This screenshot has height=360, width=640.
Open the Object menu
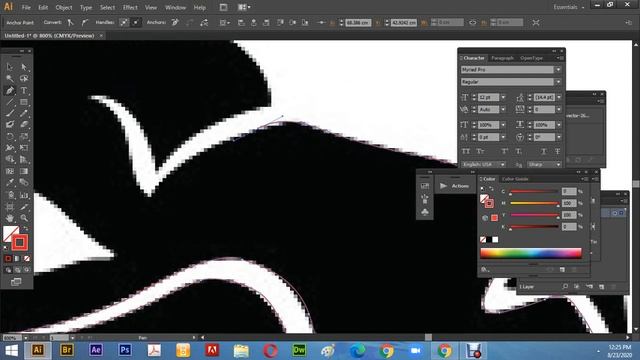(64, 7)
